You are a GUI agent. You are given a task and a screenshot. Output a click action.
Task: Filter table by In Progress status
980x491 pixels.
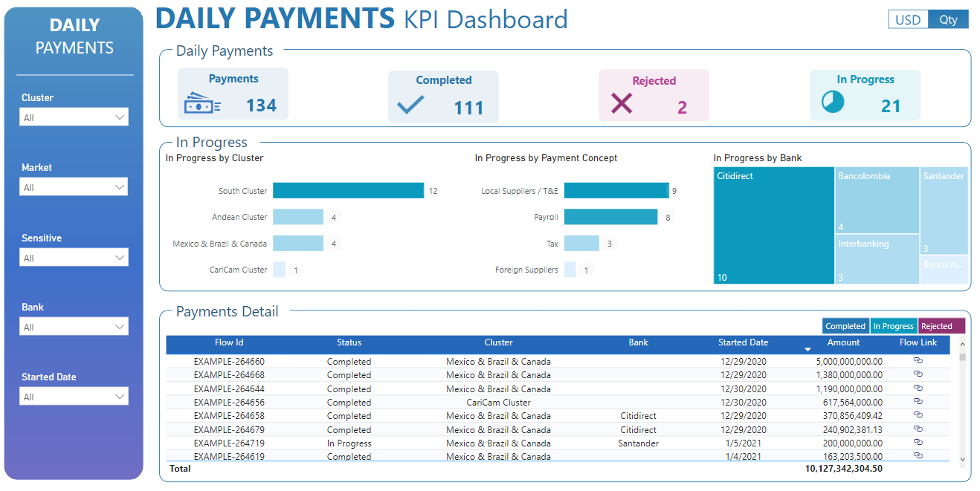pos(893,326)
